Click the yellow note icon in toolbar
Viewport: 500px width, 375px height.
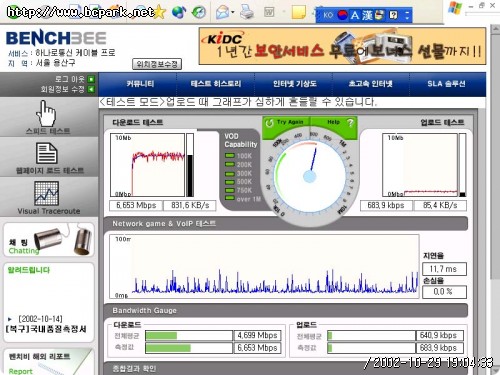298,12
